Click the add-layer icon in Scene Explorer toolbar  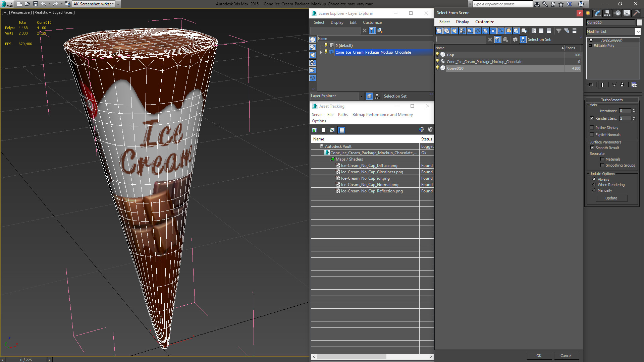point(380,31)
